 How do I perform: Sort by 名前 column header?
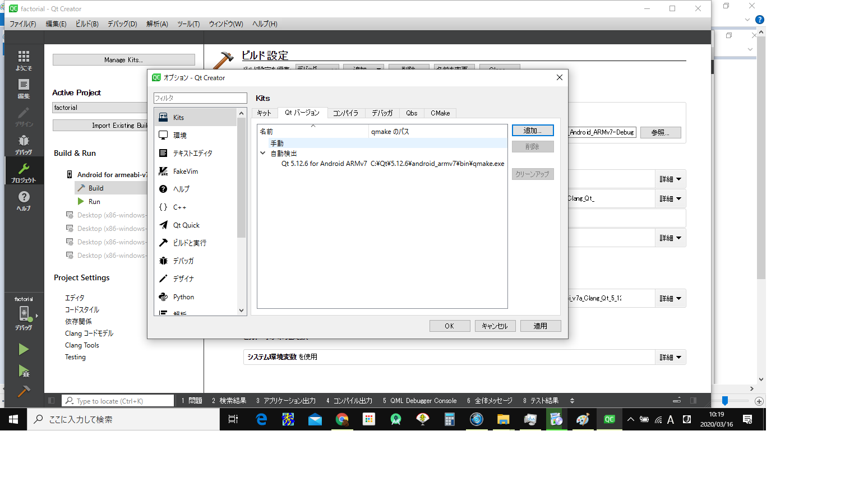(x=312, y=131)
